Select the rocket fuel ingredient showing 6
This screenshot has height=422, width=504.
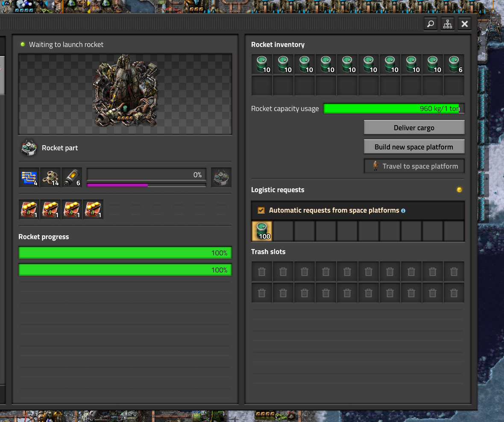(72, 177)
